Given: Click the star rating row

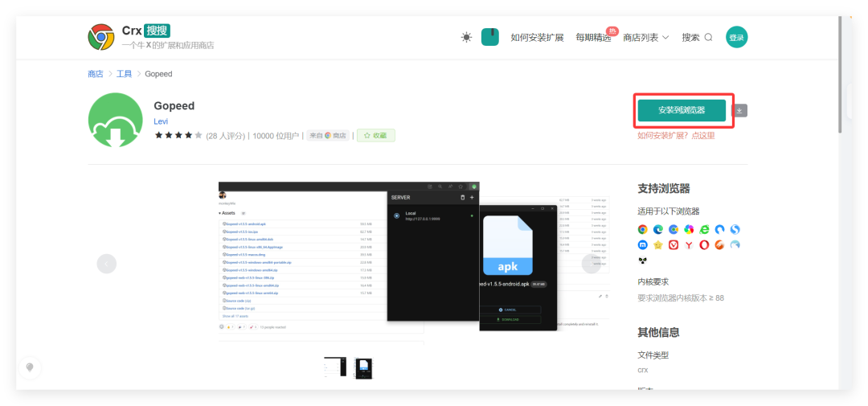Looking at the screenshot, I should pos(178,135).
